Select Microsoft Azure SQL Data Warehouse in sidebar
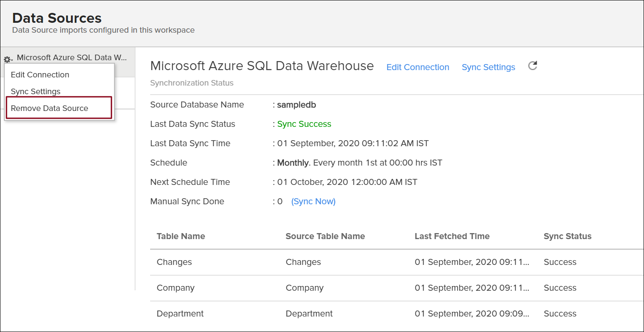Image resolution: width=644 pixels, height=332 pixels. coord(72,58)
